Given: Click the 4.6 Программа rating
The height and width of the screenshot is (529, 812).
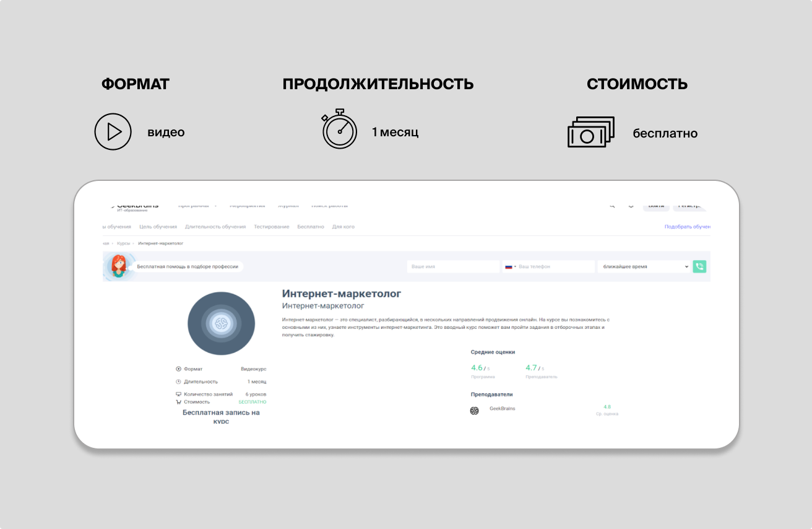Looking at the screenshot, I should click(483, 372).
